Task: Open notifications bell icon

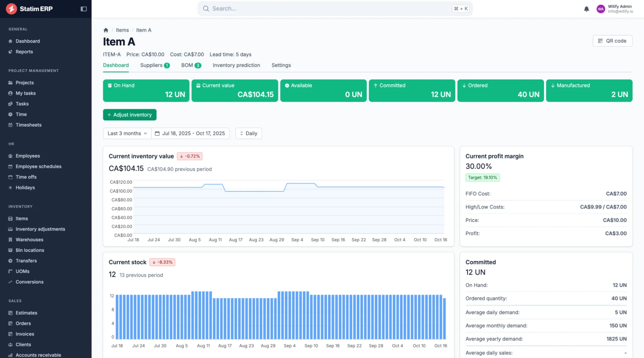Action: coord(586,9)
